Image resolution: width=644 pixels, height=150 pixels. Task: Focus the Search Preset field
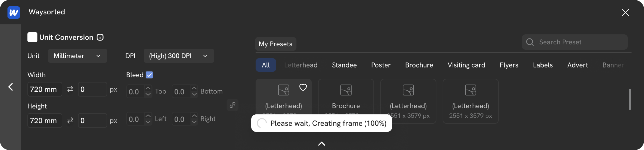pos(574,42)
